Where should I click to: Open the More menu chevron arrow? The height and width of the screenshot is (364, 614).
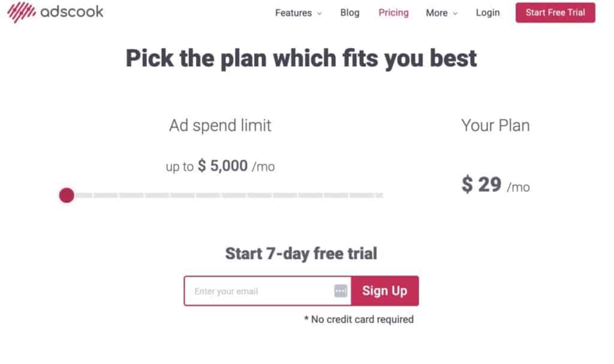455,13
